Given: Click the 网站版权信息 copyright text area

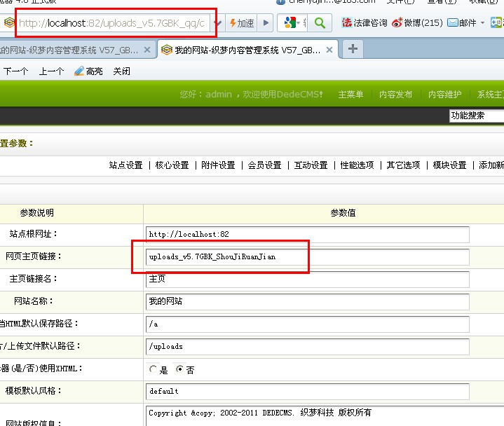Looking at the screenshot, I should (x=325, y=416).
